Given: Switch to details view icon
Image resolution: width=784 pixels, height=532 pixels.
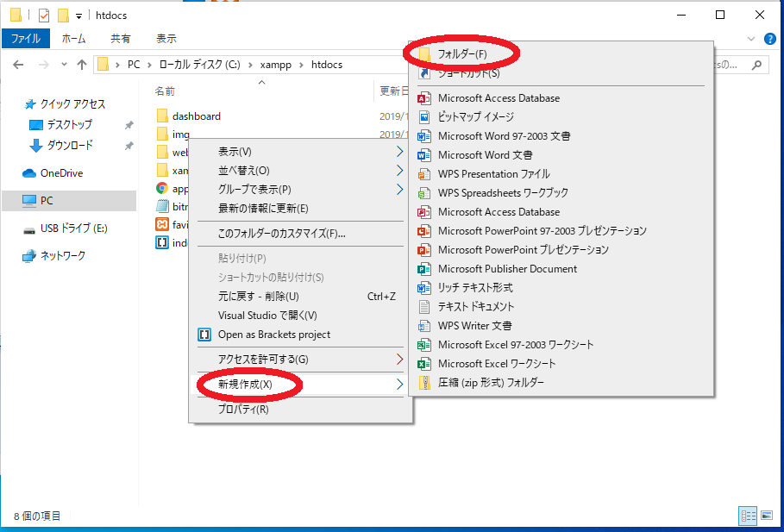Looking at the screenshot, I should point(748,516).
